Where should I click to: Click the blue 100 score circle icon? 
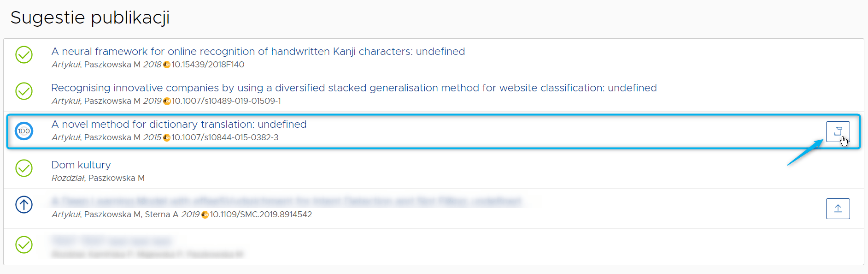24,131
